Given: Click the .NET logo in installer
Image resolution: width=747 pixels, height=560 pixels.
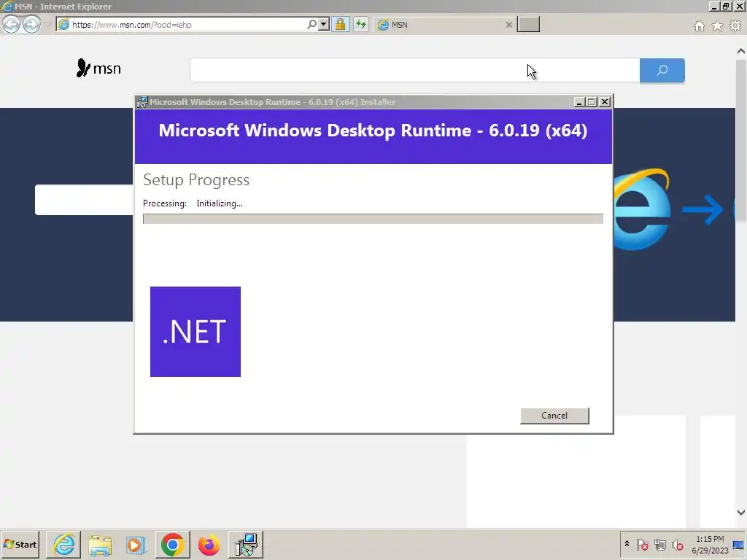Looking at the screenshot, I should coord(196,332).
